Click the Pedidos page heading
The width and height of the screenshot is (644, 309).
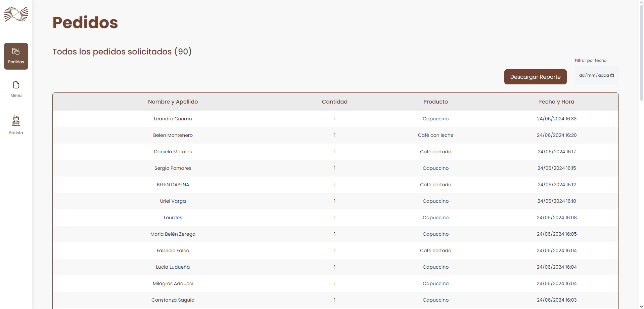tap(85, 23)
